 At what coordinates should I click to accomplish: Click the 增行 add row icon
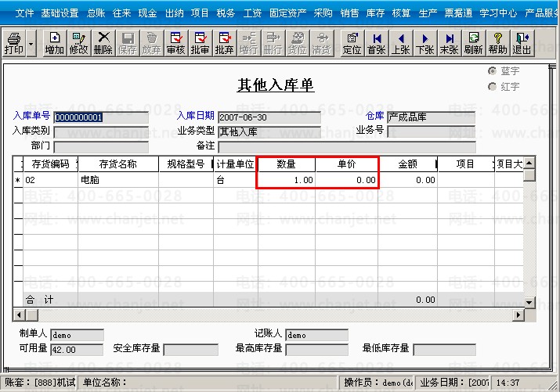click(248, 44)
